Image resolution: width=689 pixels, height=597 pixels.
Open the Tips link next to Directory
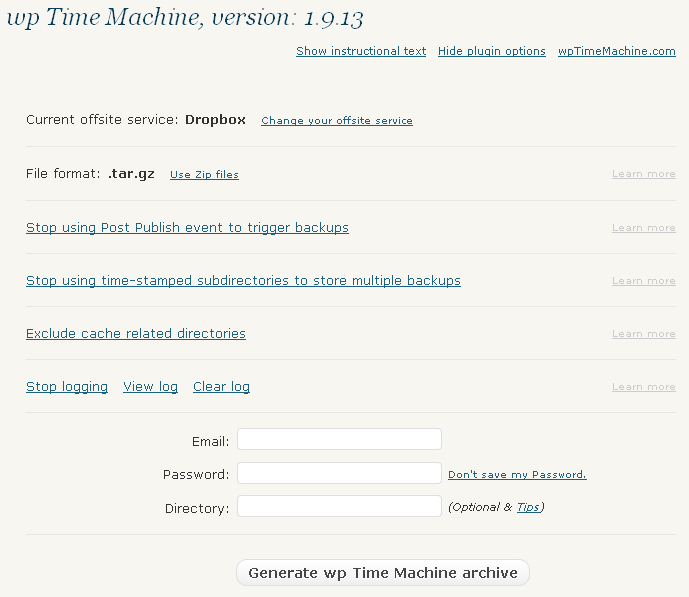[x=527, y=507]
